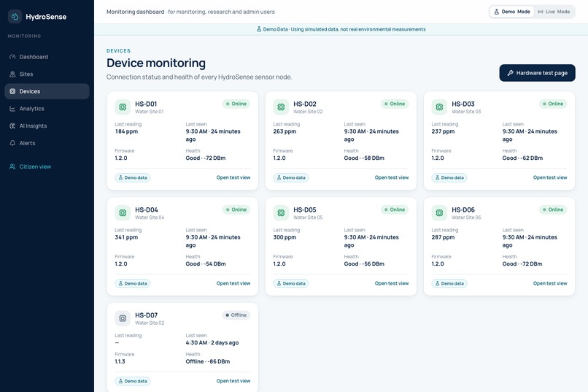The height and width of the screenshot is (392, 588).
Task: Click the Demo data badge on HS-D03
Action: pos(449,178)
